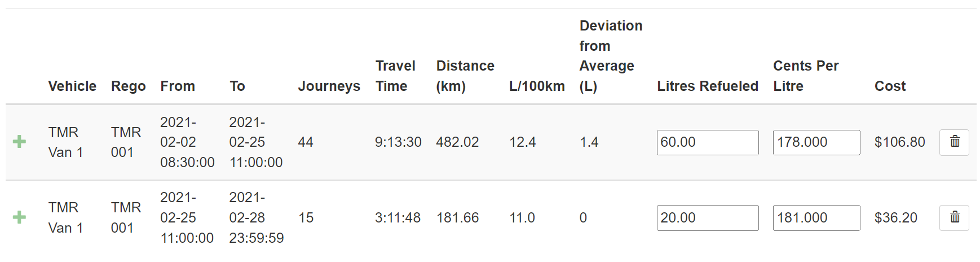Edit the 178.000 Cents Per Litre field
The image size is (980, 262).
click(x=816, y=142)
